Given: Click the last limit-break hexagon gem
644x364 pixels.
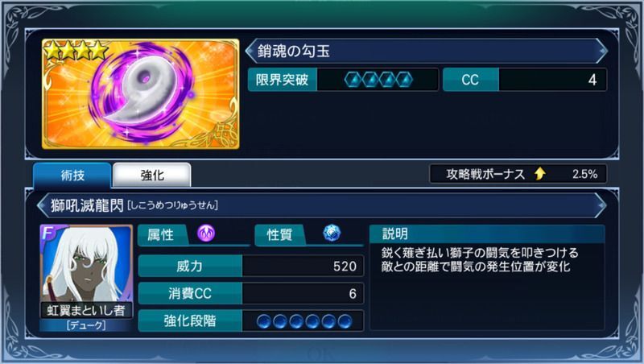Looking at the screenshot, I should click(404, 80).
